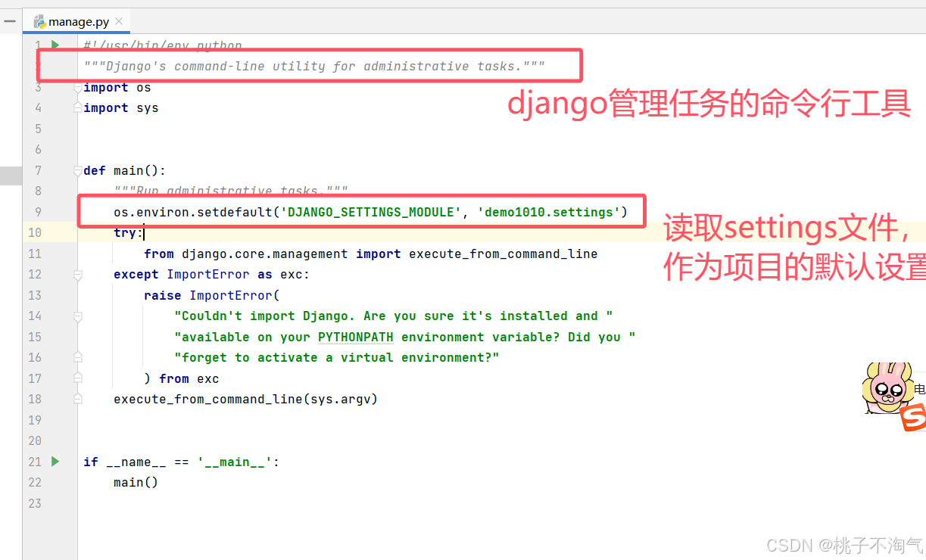Click the 'DJANGO_SETTINGS_MODULE' string

coord(371,212)
